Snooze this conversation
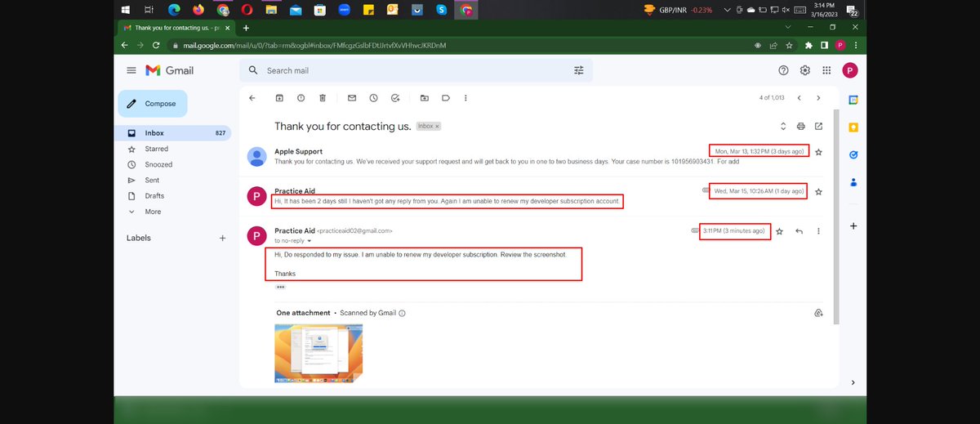The width and height of the screenshot is (980, 424). (x=373, y=98)
